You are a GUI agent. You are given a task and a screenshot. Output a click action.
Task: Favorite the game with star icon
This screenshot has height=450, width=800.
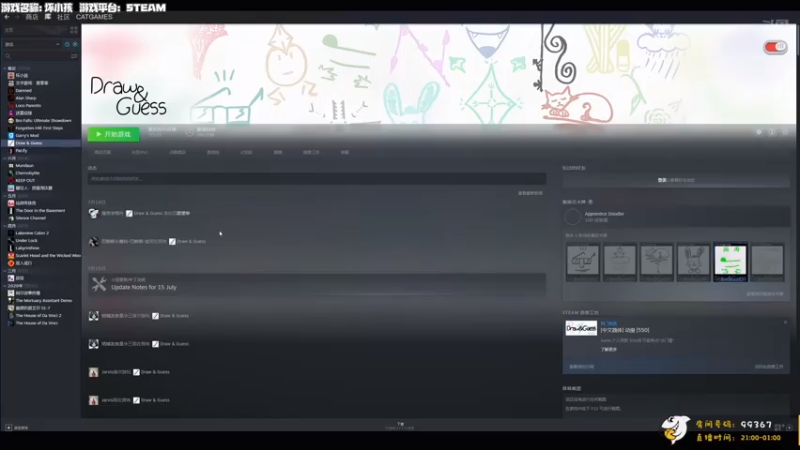[x=785, y=132]
